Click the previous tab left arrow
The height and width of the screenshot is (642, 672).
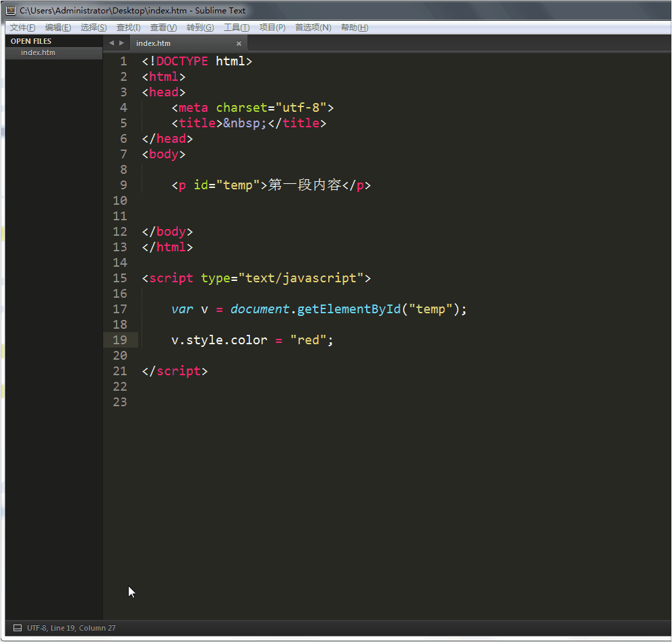click(x=111, y=43)
